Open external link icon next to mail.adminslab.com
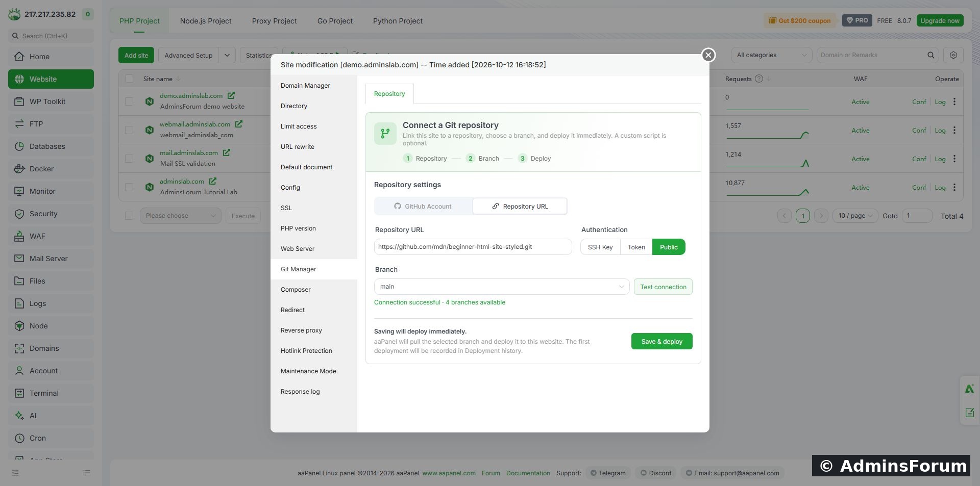Screen dimensions: 980x486 (227, 152)
